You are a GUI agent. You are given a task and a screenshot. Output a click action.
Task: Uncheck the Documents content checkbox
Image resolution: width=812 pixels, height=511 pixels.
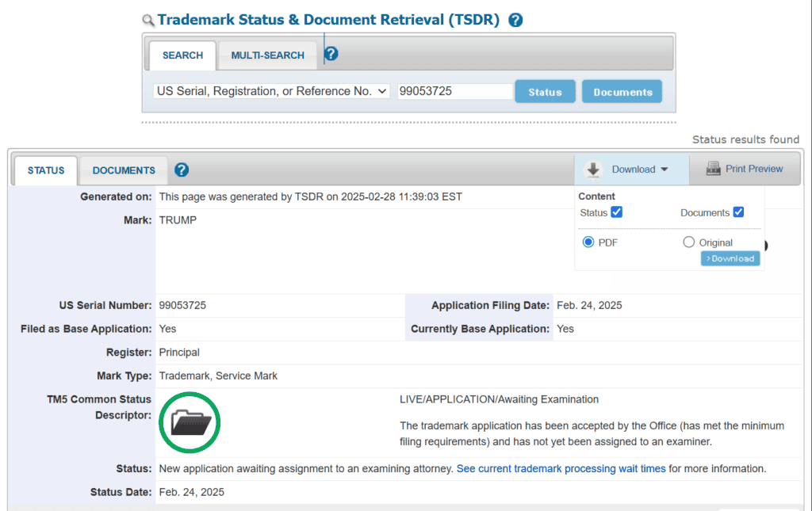click(x=738, y=212)
